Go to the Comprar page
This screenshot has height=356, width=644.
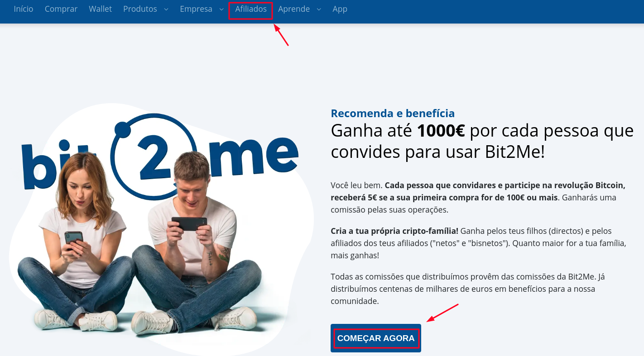pos(61,9)
